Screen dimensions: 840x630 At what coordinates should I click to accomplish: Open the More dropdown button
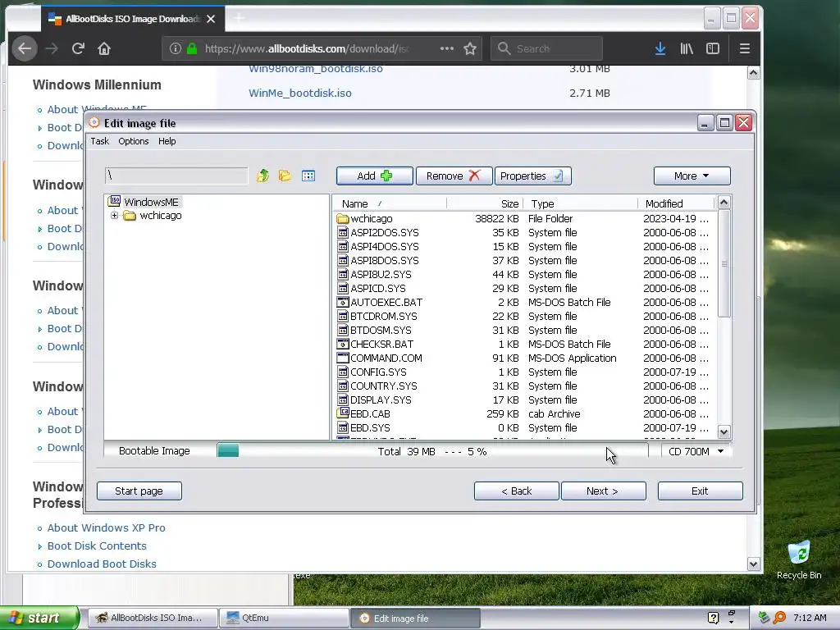pyautogui.click(x=692, y=176)
